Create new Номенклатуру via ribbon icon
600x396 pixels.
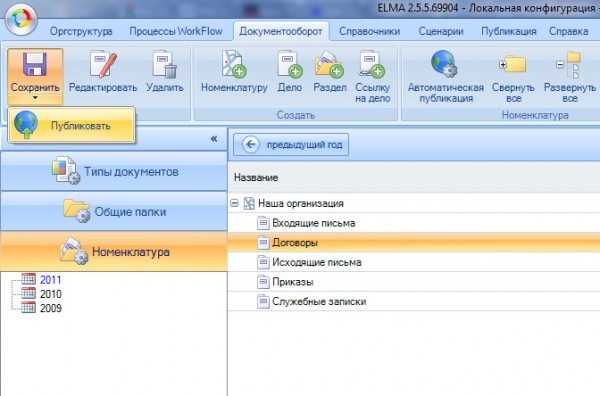234,64
